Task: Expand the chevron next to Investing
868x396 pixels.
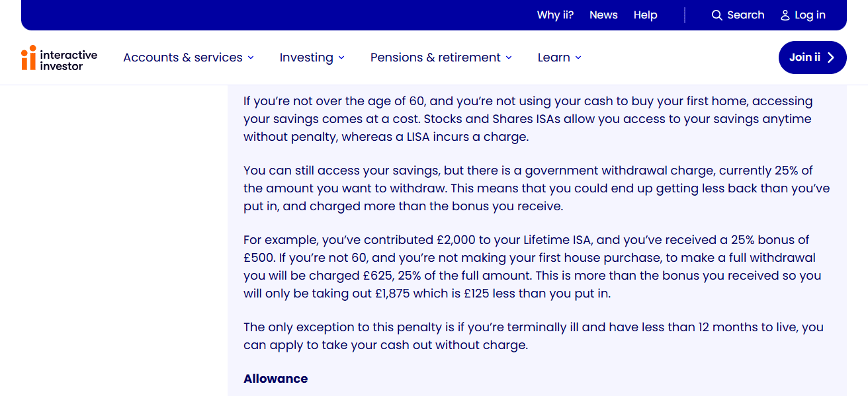Action: (341, 58)
